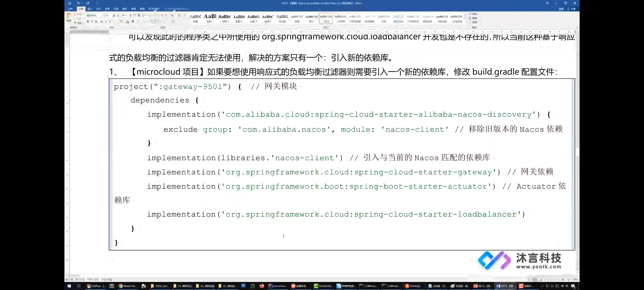644x290 pixels.
Task: Clear all formatting with the eraser icon
Action: click(x=131, y=16)
